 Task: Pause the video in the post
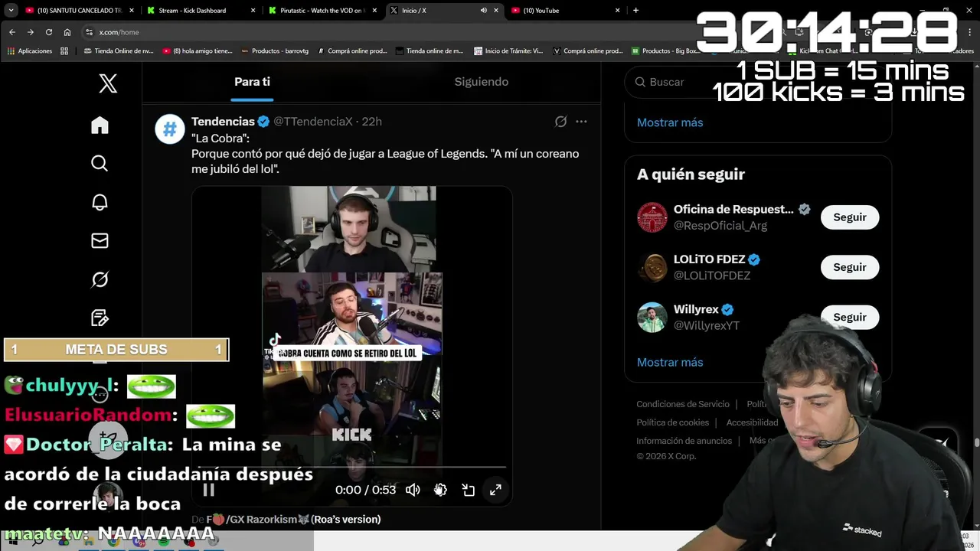click(208, 490)
